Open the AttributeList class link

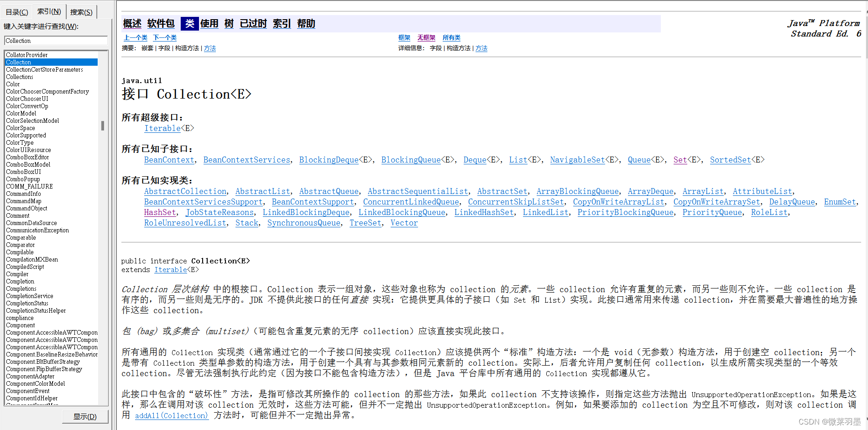763,192
